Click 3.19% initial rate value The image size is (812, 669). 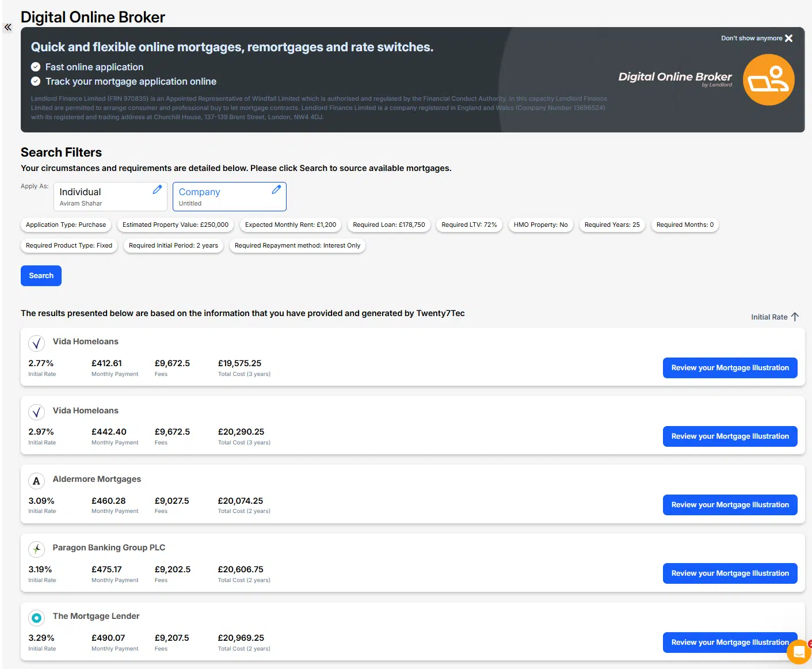pyautogui.click(x=40, y=569)
